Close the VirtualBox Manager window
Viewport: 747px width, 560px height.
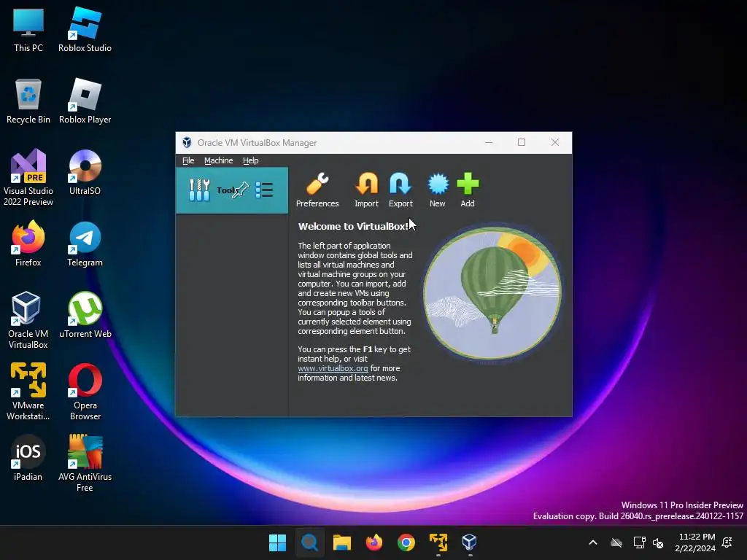pyautogui.click(x=555, y=142)
